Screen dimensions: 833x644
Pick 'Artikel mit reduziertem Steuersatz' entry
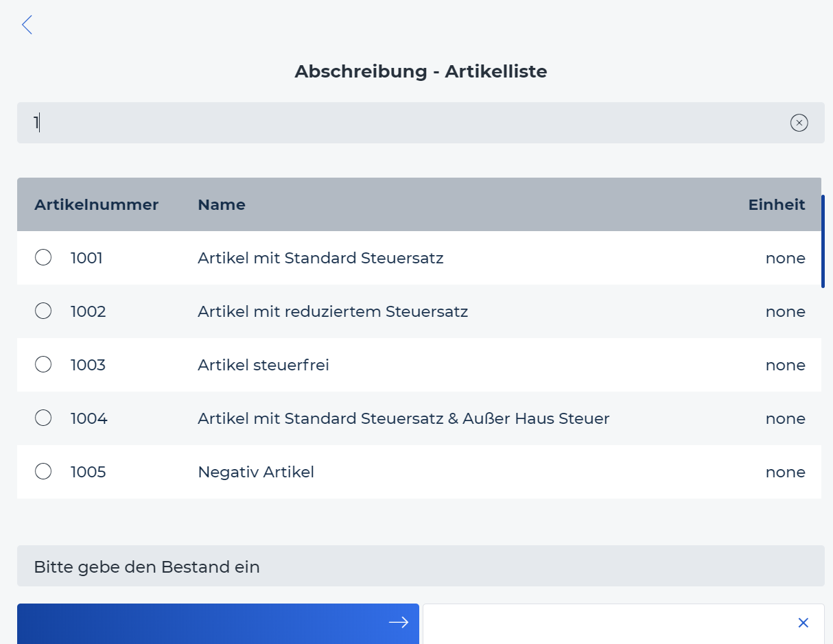(x=419, y=311)
